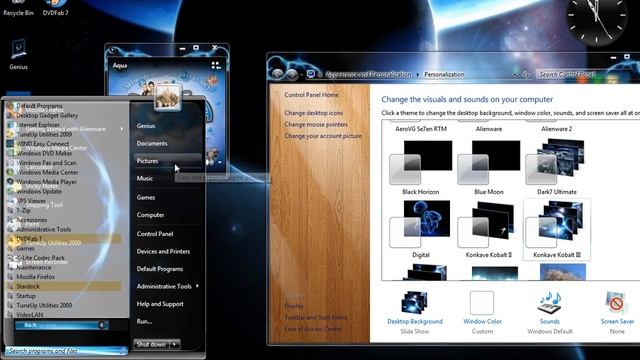Expand the Startup folder
Viewport: 640px width, 360px height.
tap(26, 296)
